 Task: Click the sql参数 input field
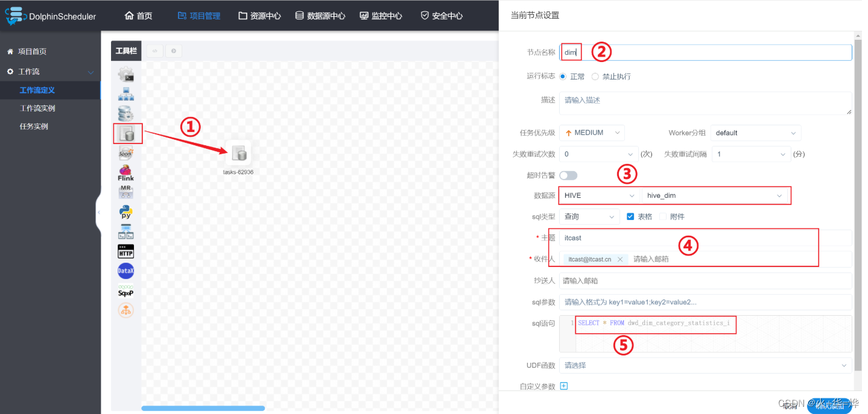pos(706,302)
